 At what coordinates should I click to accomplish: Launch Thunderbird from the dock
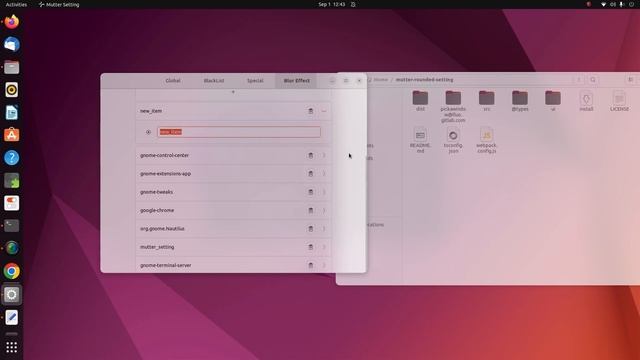click(x=11, y=44)
